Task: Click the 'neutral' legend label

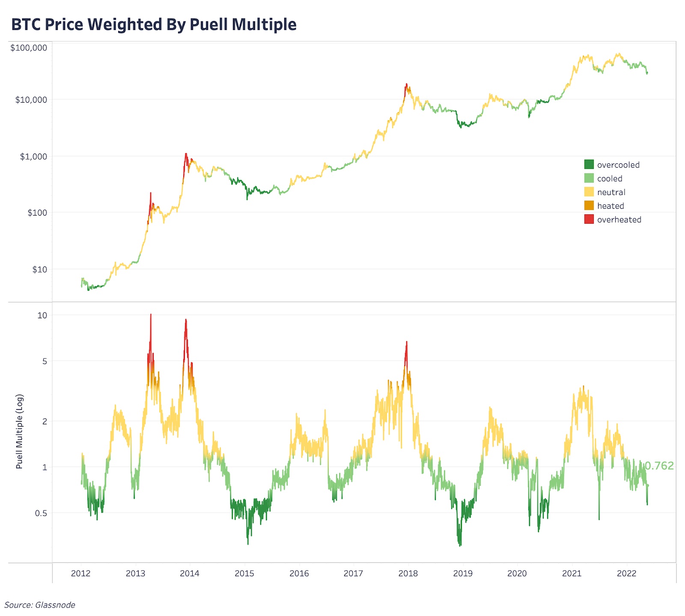Action: tap(611, 192)
